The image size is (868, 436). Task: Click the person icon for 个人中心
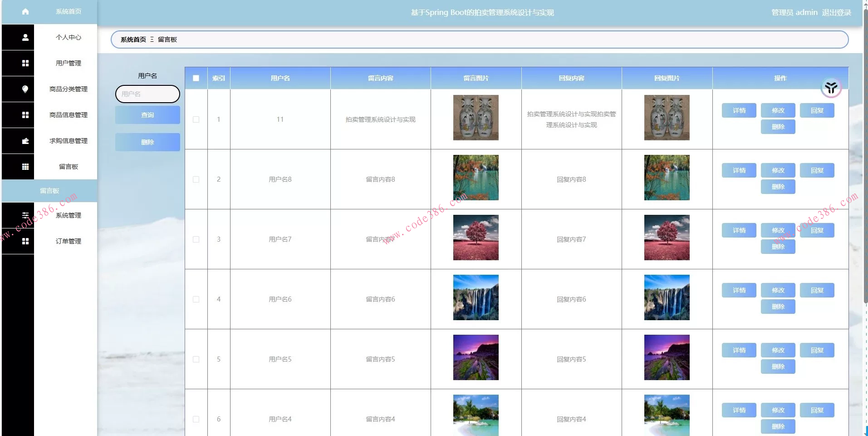[25, 37]
